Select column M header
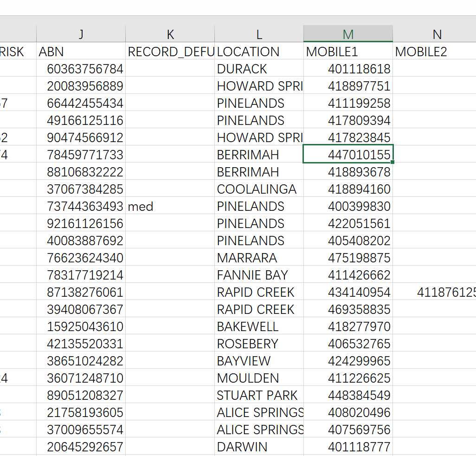Screen dimensions: 476x456 348,34
